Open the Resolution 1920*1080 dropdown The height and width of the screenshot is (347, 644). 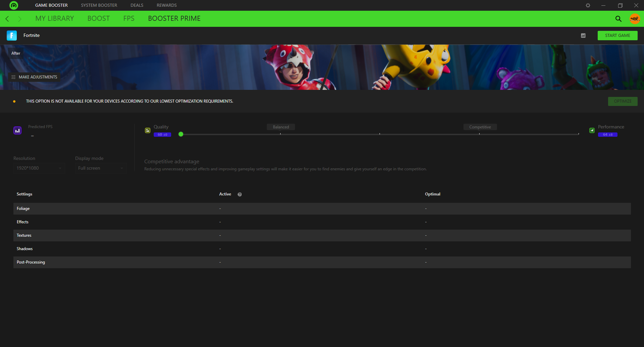pos(39,168)
